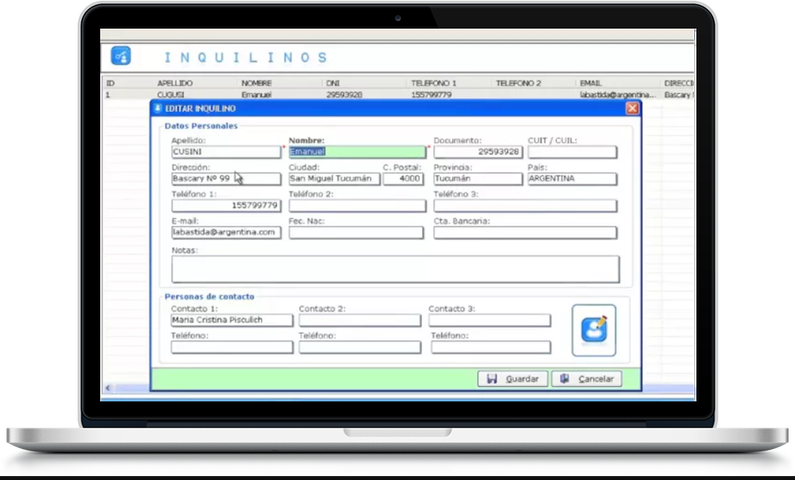Close the Editar Inquilino dialog
The image size is (795, 480).
click(x=632, y=108)
